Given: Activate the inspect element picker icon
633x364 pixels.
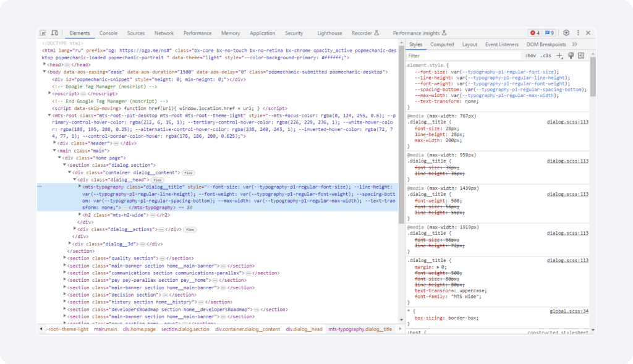Looking at the screenshot, I should (43, 33).
